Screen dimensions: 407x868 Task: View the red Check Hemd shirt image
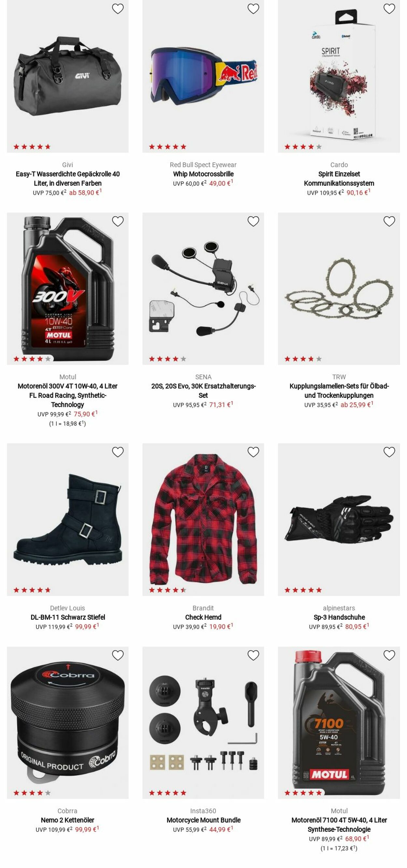point(203,519)
